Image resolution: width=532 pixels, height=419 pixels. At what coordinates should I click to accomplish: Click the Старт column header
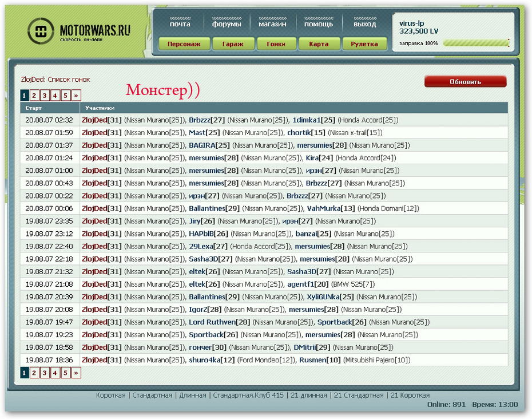[x=34, y=108]
